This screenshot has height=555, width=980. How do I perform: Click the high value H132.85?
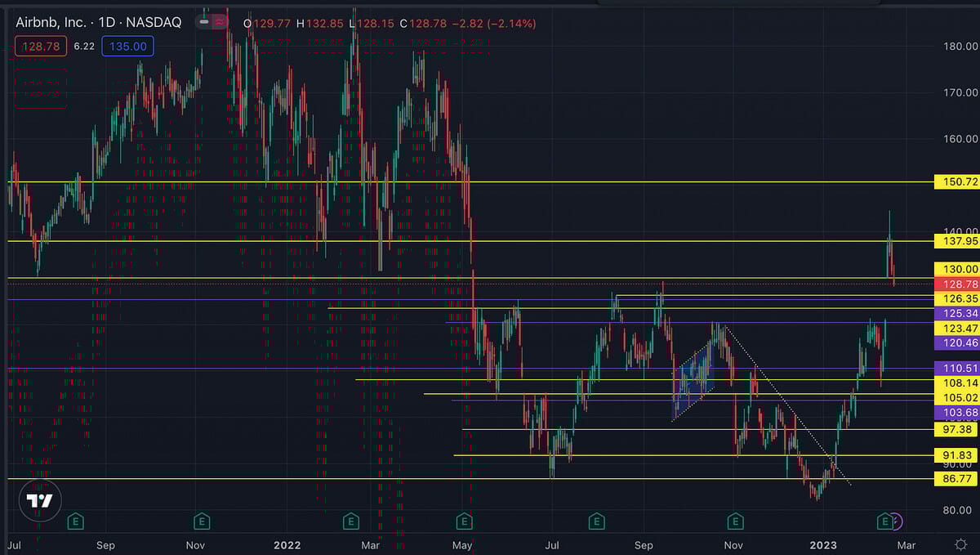[321, 24]
